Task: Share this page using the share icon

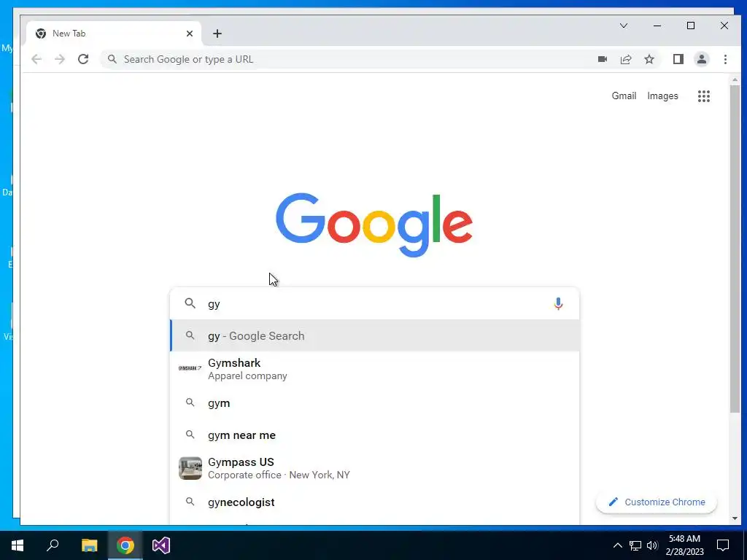Action: pyautogui.click(x=625, y=59)
